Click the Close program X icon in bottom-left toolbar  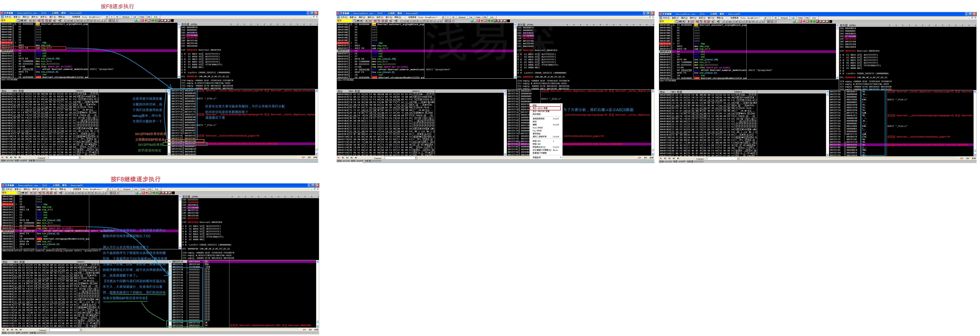coord(26,193)
